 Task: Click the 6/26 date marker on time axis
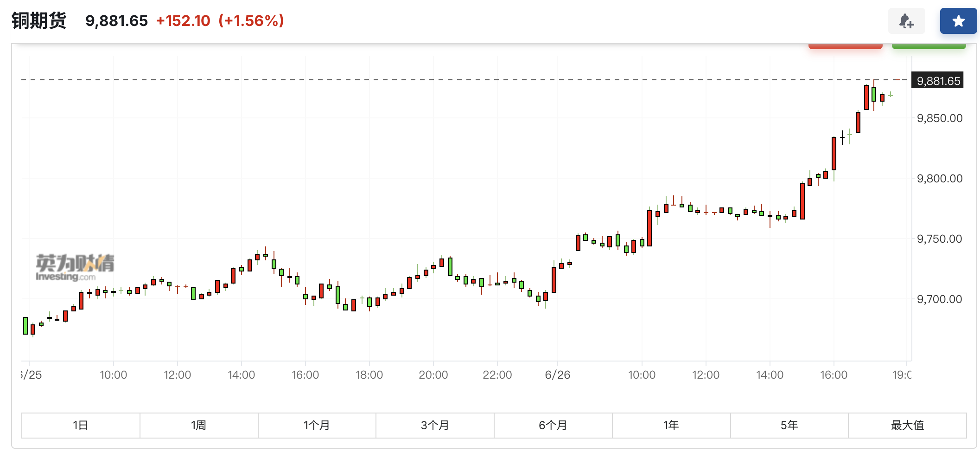tap(557, 375)
